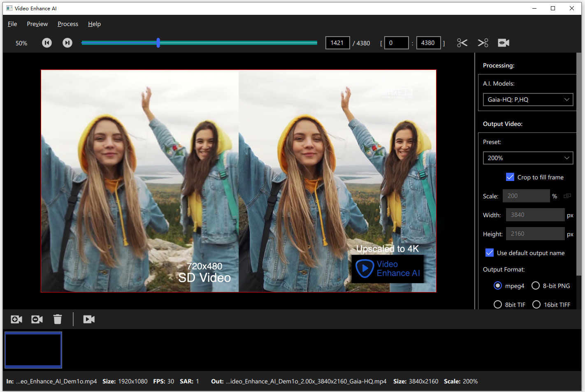Select 8bit TIF output format
The image size is (585, 392).
[498, 304]
